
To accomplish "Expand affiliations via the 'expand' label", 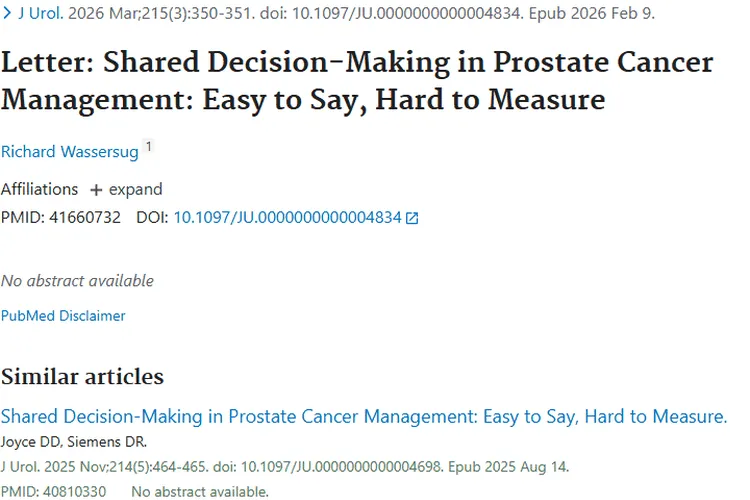I will coord(135,190).
